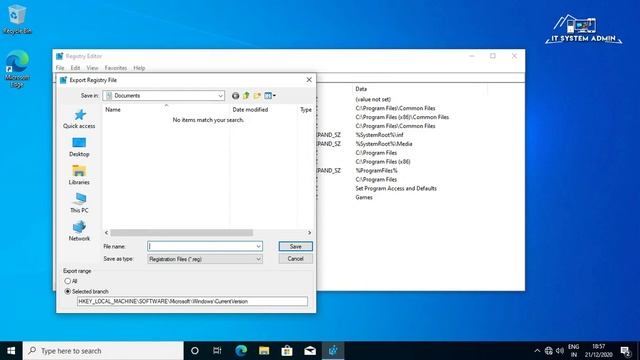This screenshot has height=360, width=640.
Task: Click the Save button
Action: point(296,247)
